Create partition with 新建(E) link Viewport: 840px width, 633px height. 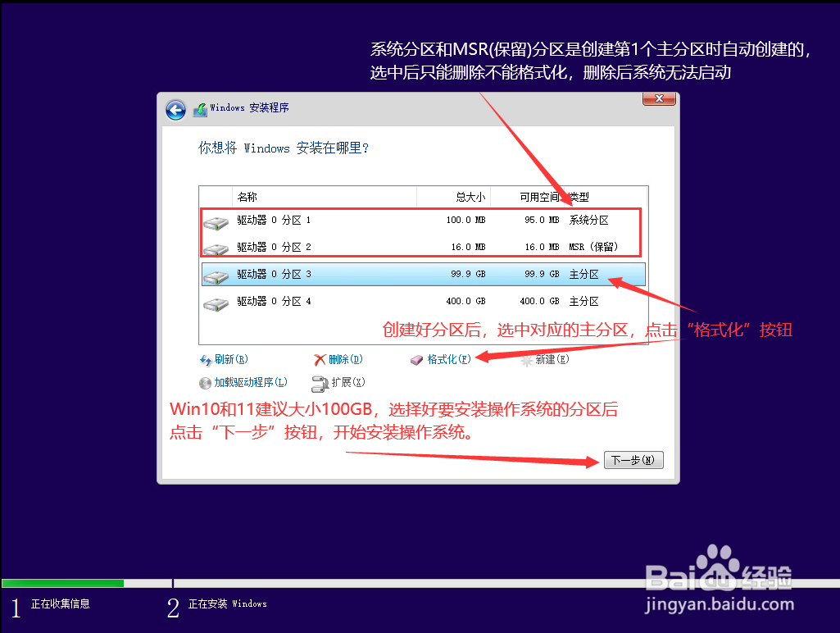(x=552, y=360)
